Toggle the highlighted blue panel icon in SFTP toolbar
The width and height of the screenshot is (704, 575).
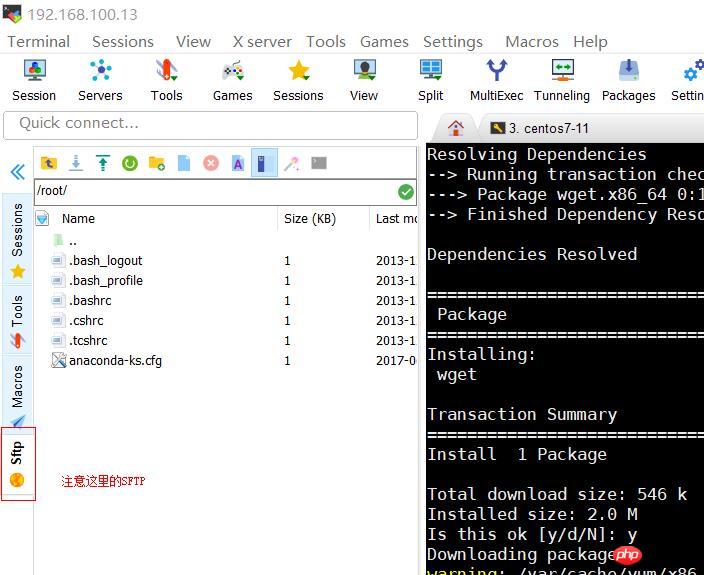coord(264,163)
